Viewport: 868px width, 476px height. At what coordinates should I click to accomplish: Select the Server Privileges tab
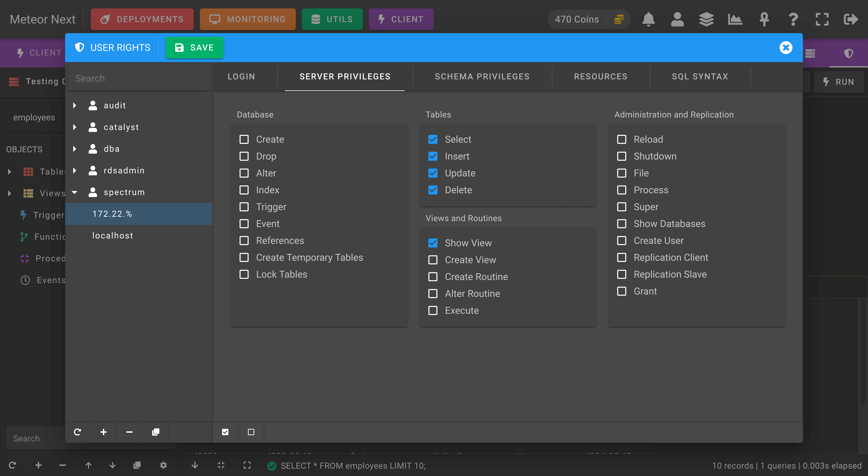point(345,77)
